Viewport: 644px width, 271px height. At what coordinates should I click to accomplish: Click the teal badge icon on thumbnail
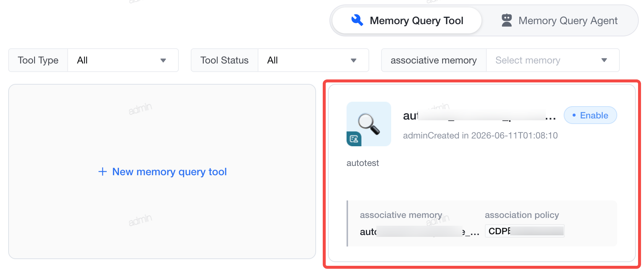click(x=354, y=139)
